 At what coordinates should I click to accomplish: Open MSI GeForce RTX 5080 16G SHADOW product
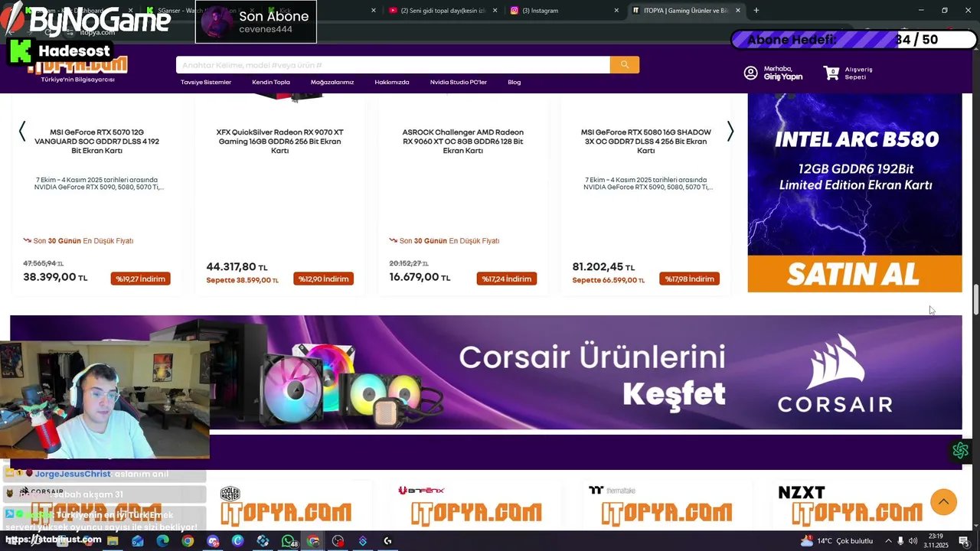(x=646, y=142)
